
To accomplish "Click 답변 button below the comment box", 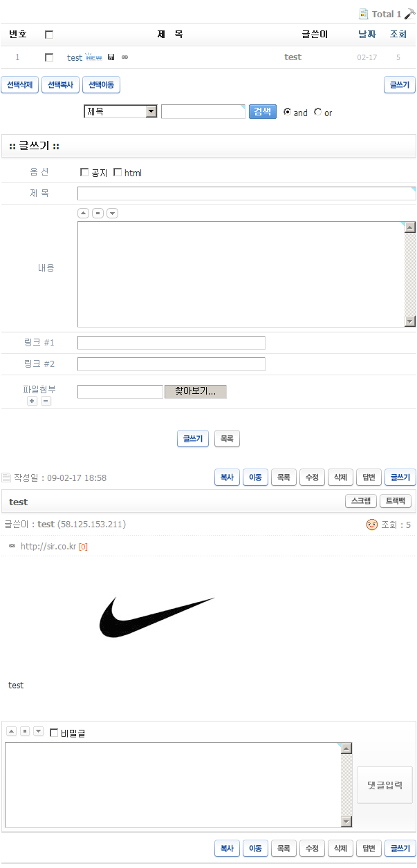I will tap(369, 848).
